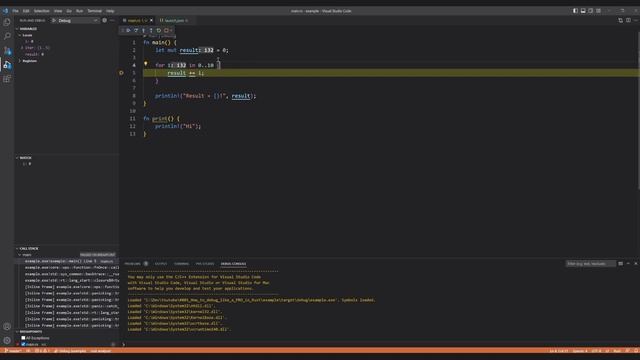The image size is (640, 360).
Task: Open the Run and Debug more actions menu
Action: (x=112, y=20)
